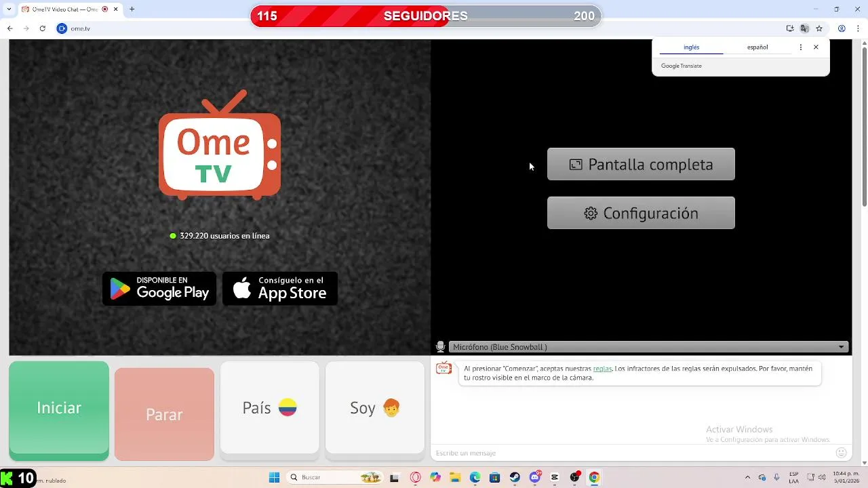Close the OmeTV Video Chat tab
868x488 pixels.
(116, 9)
